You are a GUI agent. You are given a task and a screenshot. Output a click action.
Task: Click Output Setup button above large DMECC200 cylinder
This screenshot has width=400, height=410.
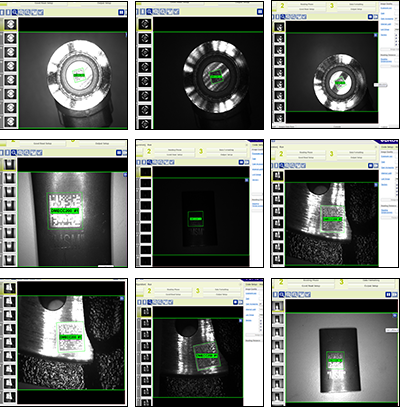[x=102, y=144]
